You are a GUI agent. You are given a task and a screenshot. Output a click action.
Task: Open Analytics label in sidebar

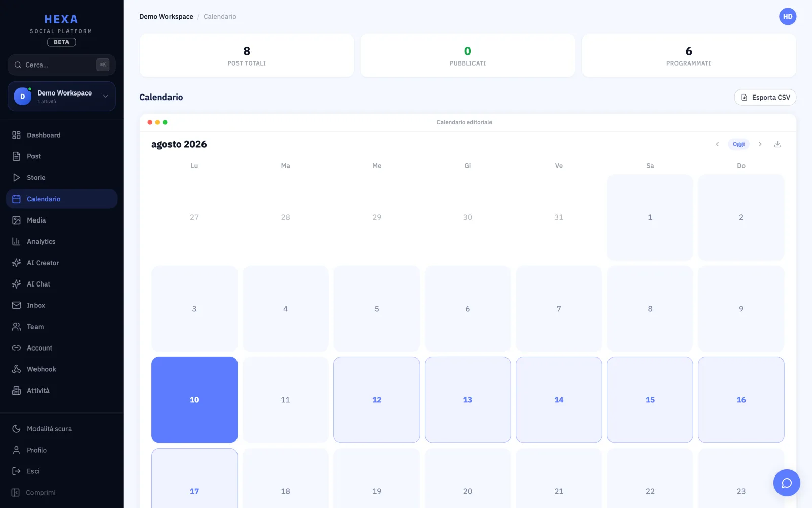coord(41,242)
